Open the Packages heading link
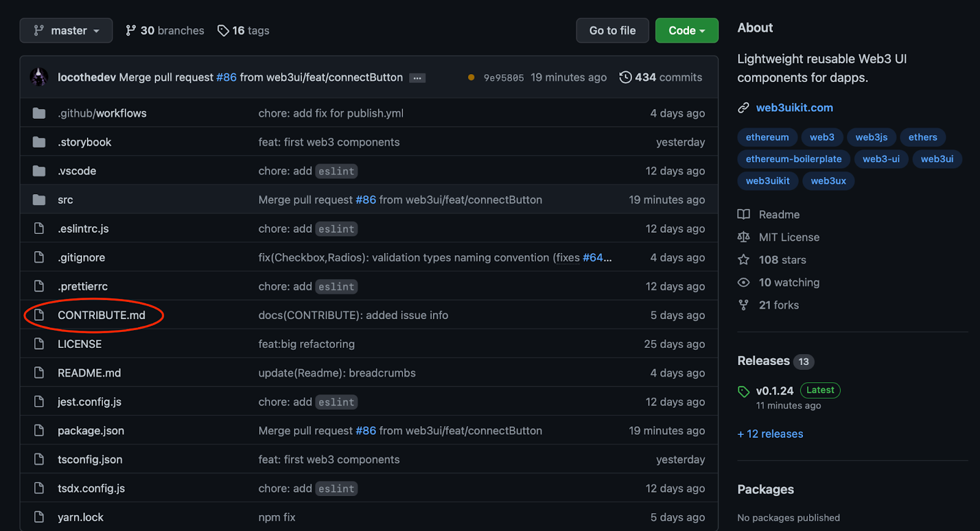 [x=766, y=489]
